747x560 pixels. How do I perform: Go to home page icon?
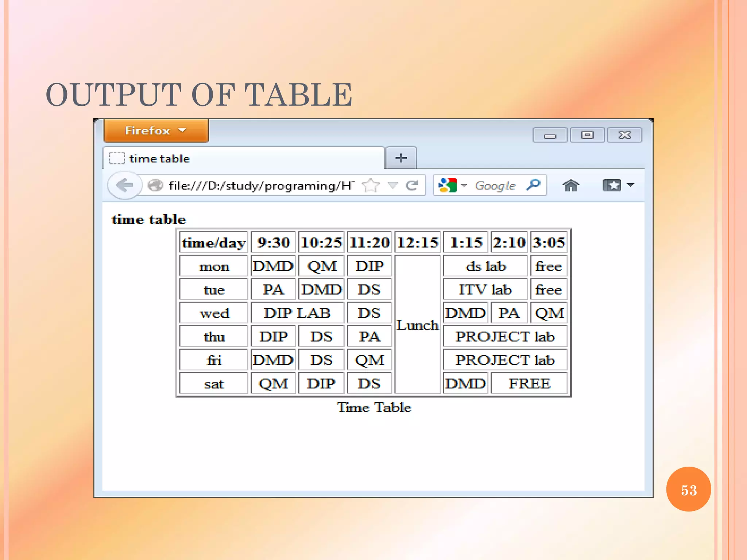(570, 185)
